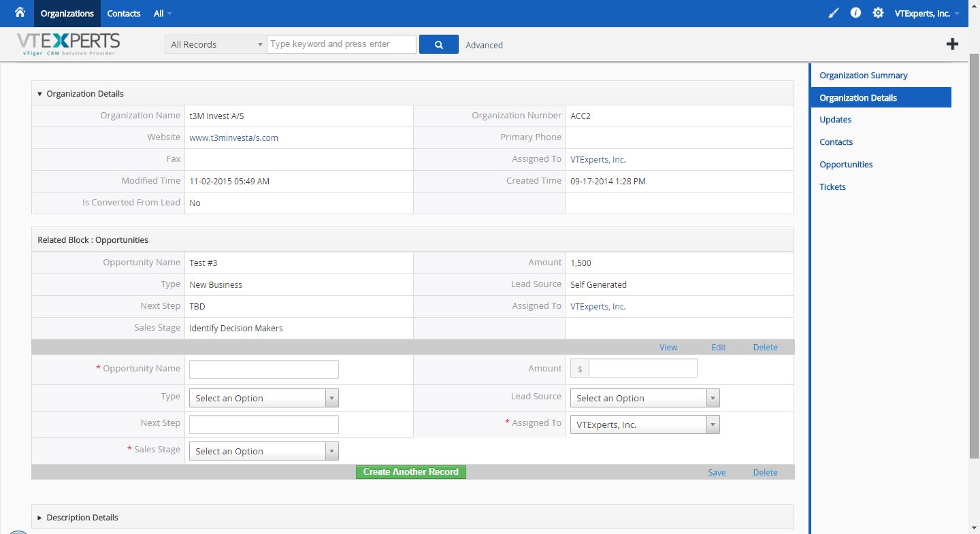The height and width of the screenshot is (534, 980).
Task: Open the Contacts tab
Action: pos(124,14)
